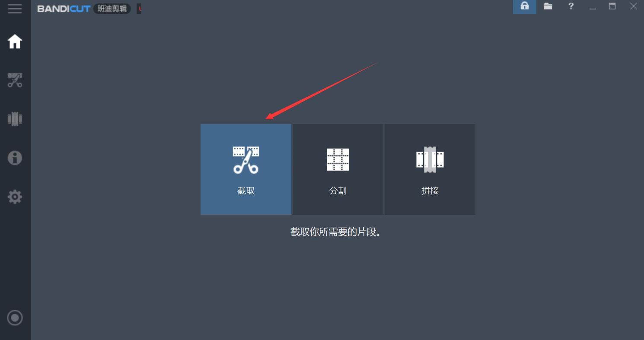644x340 pixels.
Task: Click the 截取你所需要的片段 description text
Action: tap(335, 232)
